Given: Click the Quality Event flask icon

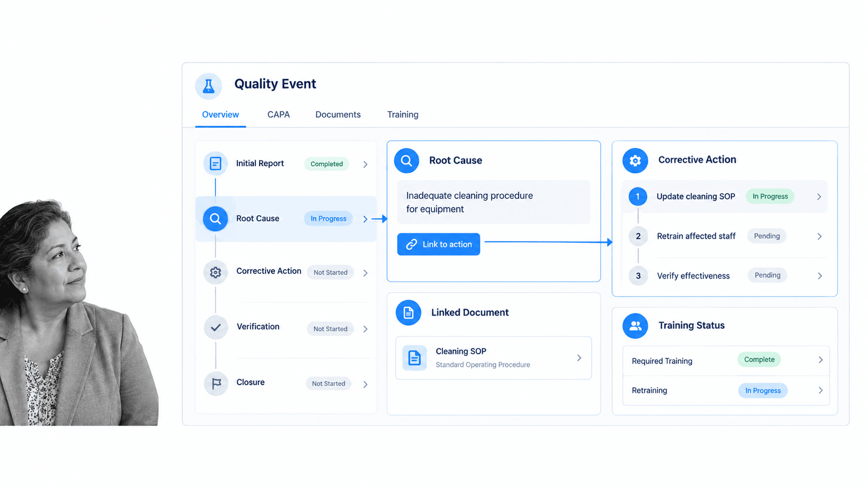Looking at the screenshot, I should (x=208, y=86).
